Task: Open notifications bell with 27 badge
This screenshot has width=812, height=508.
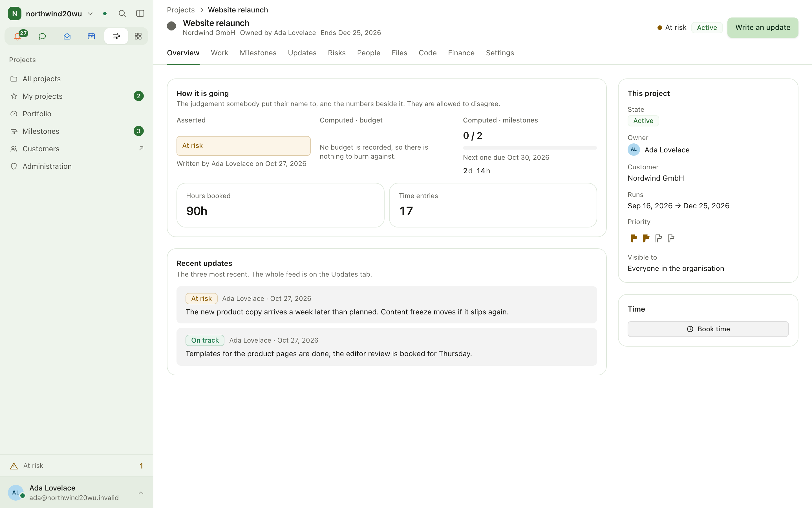Action: [17, 36]
